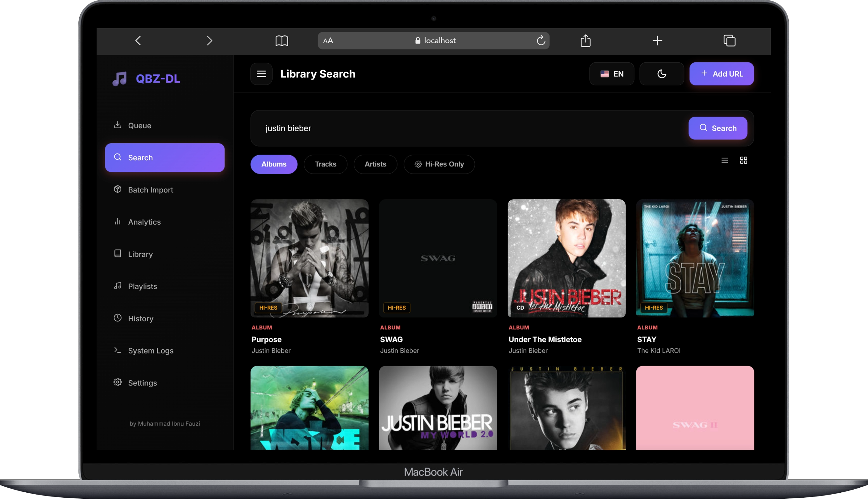The image size is (868, 499).
Task: Switch results to list view
Action: [x=724, y=160]
